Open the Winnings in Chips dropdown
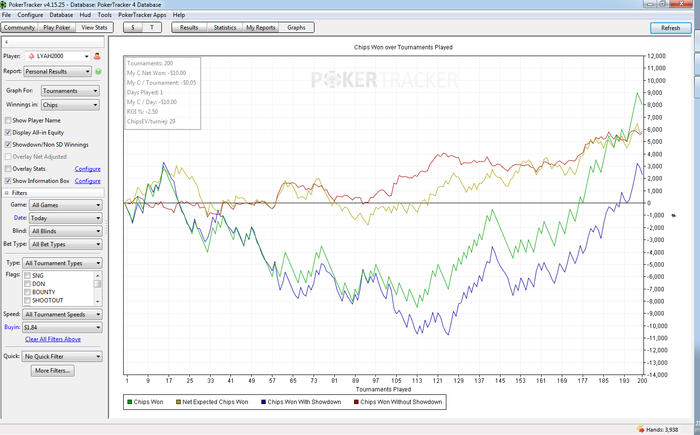 pyautogui.click(x=70, y=105)
